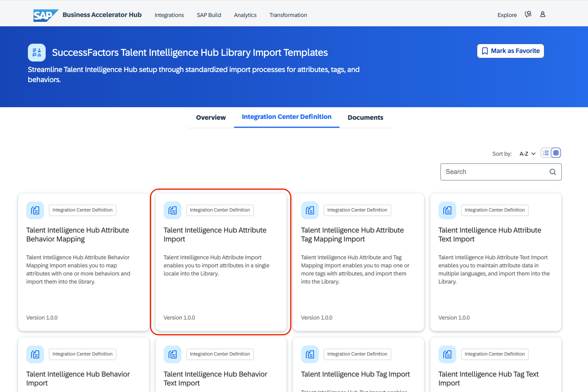The image size is (588, 392).
Task: Click the Integration Center Definition tag on Tag Text Import card
Action: (495, 354)
